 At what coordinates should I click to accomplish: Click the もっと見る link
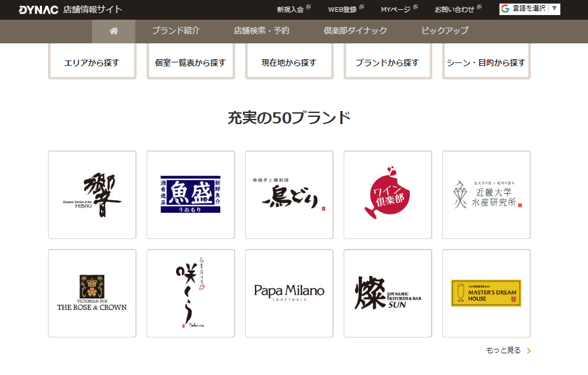tap(503, 350)
